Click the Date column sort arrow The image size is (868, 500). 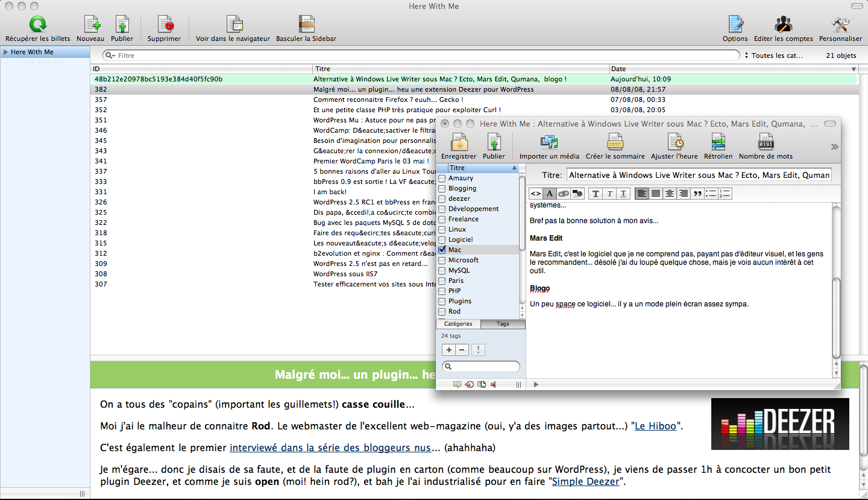pyautogui.click(x=853, y=69)
